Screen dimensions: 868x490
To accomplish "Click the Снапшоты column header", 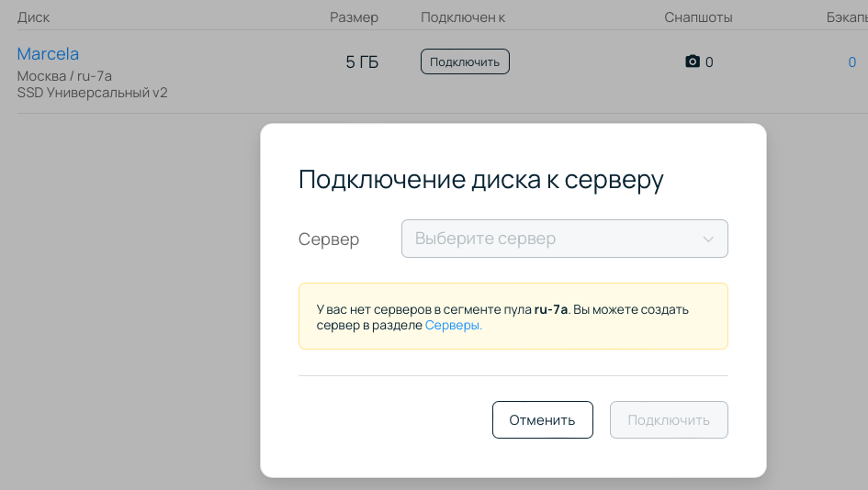I will 699,17.
